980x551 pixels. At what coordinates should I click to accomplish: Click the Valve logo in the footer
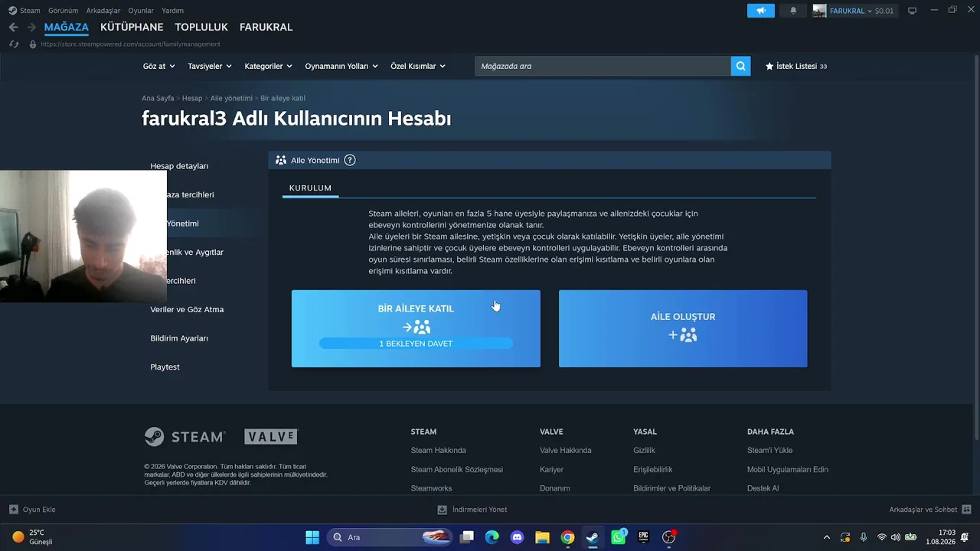271,437
